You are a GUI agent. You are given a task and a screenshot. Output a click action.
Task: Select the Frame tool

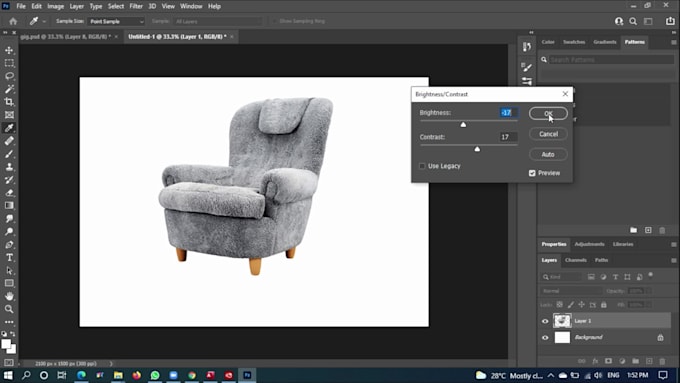click(9, 115)
